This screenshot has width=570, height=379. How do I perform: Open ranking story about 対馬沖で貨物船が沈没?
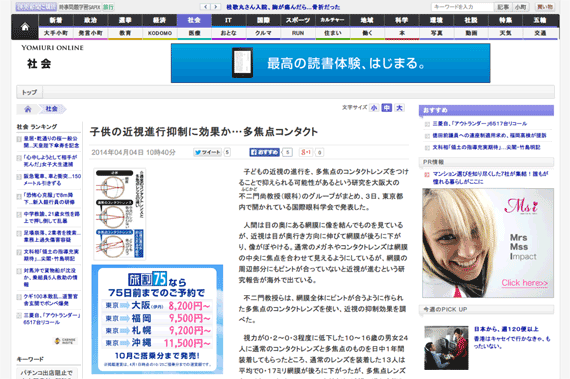51,277
